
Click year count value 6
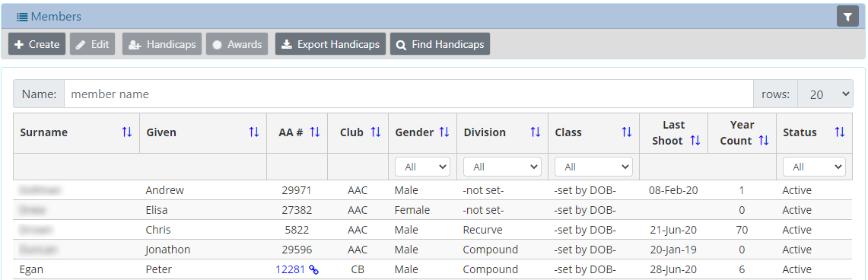point(742,269)
